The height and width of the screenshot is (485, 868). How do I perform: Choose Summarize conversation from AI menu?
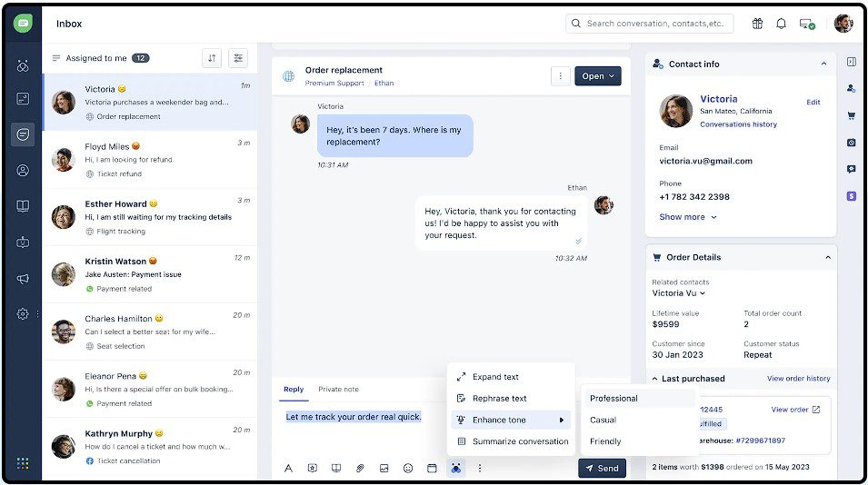coord(520,441)
